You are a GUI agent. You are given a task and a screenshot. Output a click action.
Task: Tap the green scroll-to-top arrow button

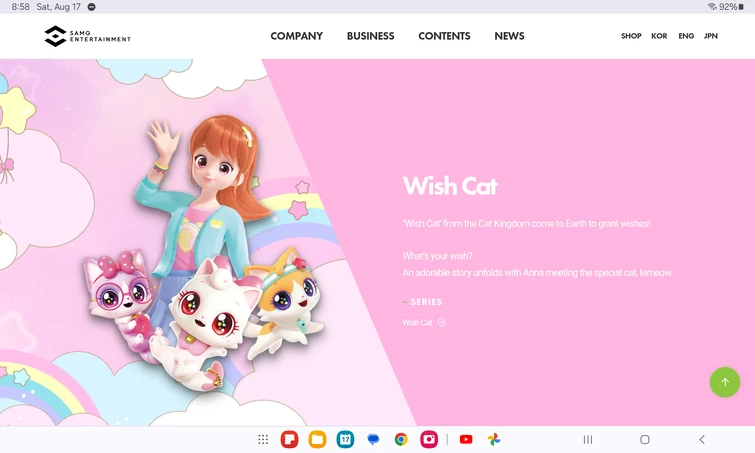[x=725, y=382]
